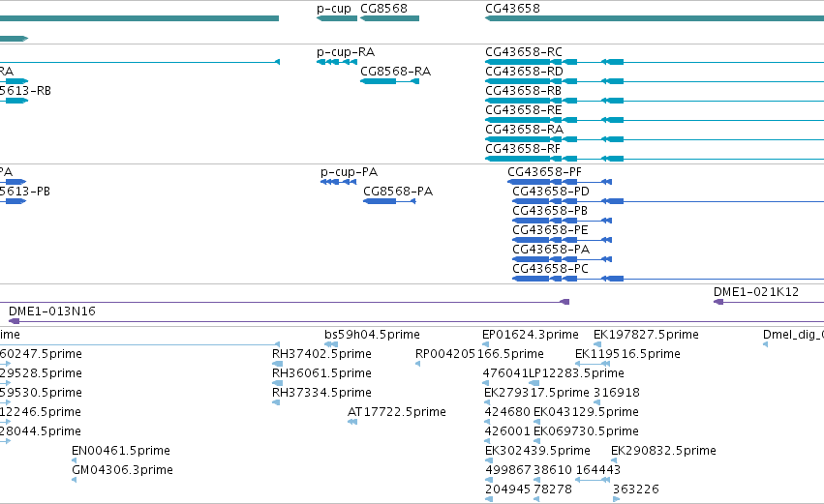Image resolution: width=824 pixels, height=504 pixels.
Task: Select the CG8568 gene label
Action: tap(383, 9)
